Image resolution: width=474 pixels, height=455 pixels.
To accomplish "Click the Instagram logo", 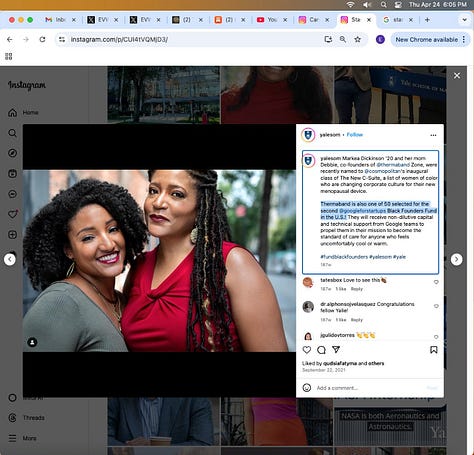I will [27, 85].
